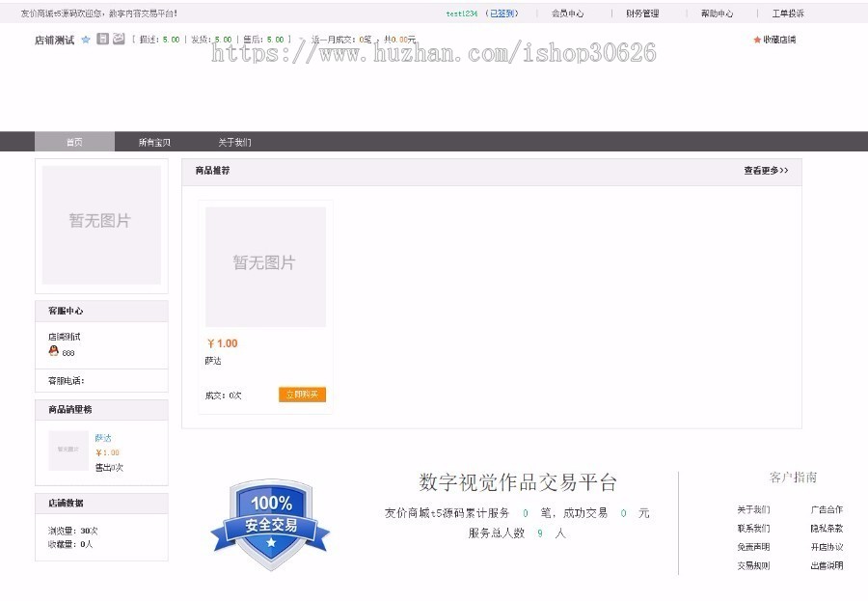Open the QQ chat icon in store header
This screenshot has height=601, width=868.
click(120, 40)
